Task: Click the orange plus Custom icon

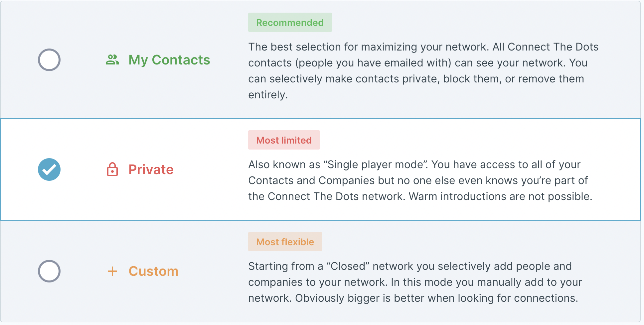Action: [112, 271]
